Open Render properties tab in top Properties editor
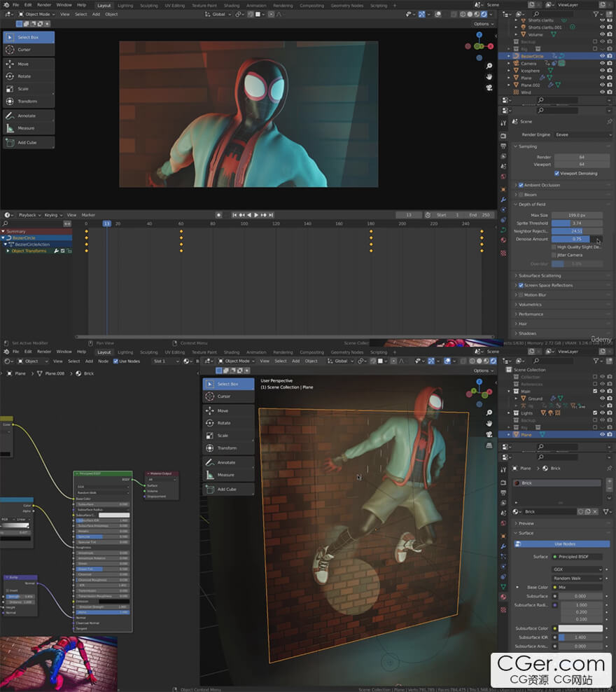Image resolution: width=616 pixels, height=692 pixels. pos(503,136)
